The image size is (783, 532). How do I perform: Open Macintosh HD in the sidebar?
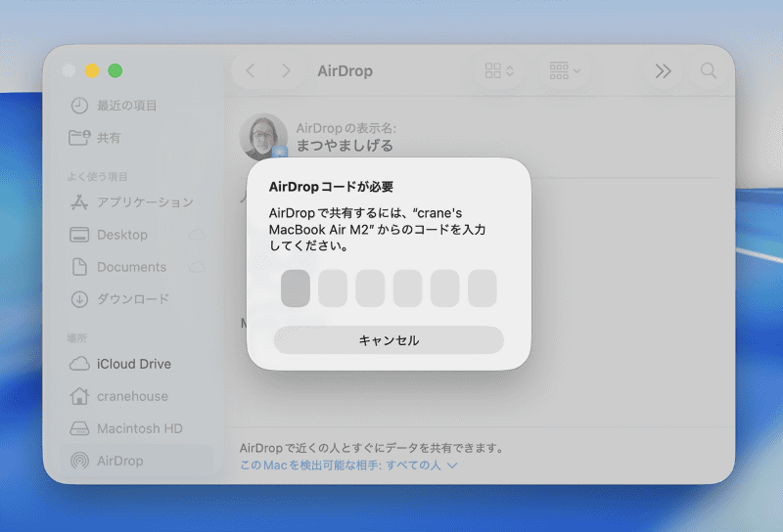pyautogui.click(x=139, y=428)
